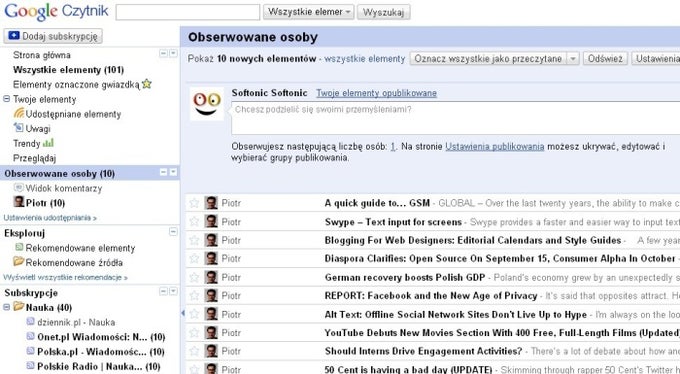Click the search input field at top
680x374 pixels.
188,12
